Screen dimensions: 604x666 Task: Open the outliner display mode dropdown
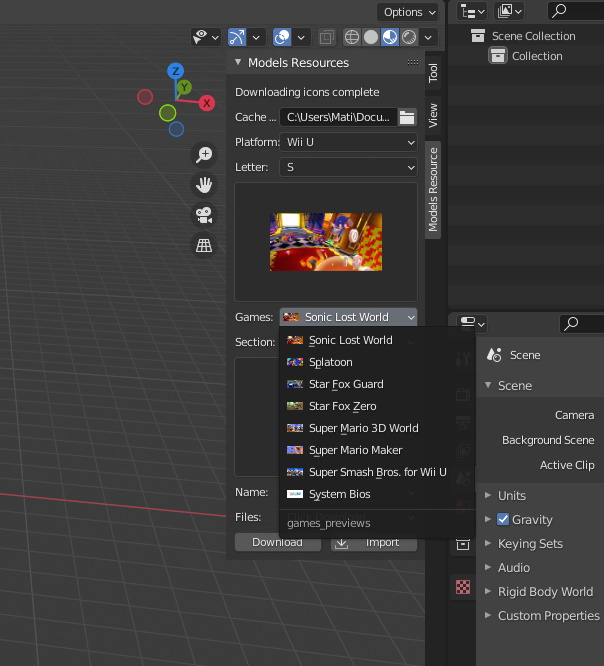click(472, 11)
